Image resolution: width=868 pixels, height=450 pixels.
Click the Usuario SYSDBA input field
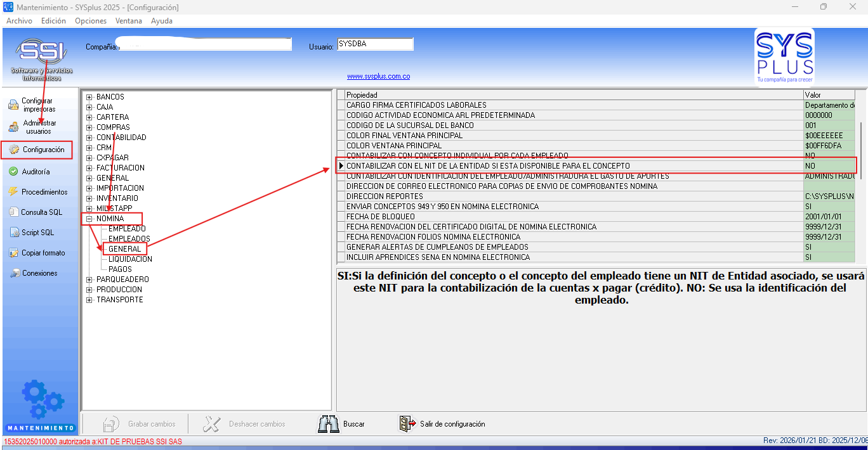click(x=375, y=44)
